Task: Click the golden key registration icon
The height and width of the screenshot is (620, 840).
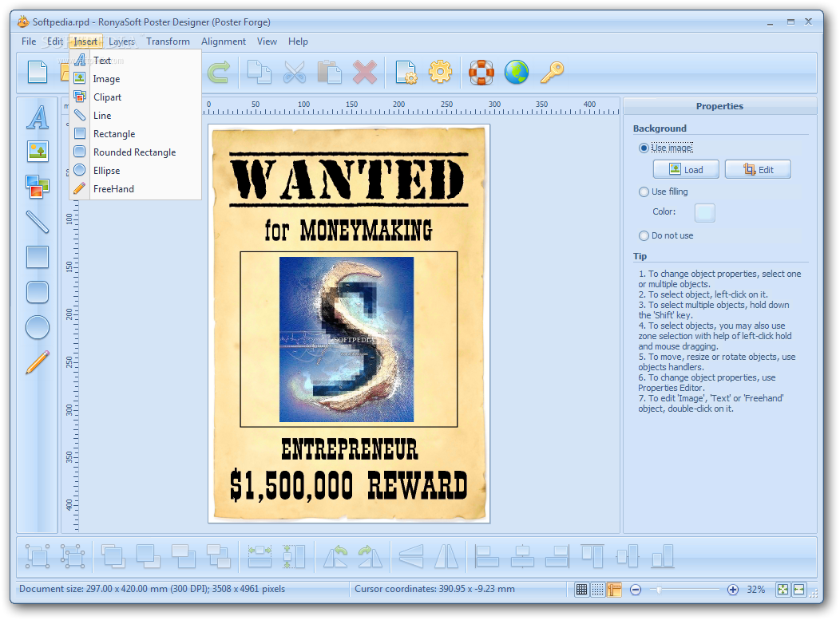Action: point(552,73)
